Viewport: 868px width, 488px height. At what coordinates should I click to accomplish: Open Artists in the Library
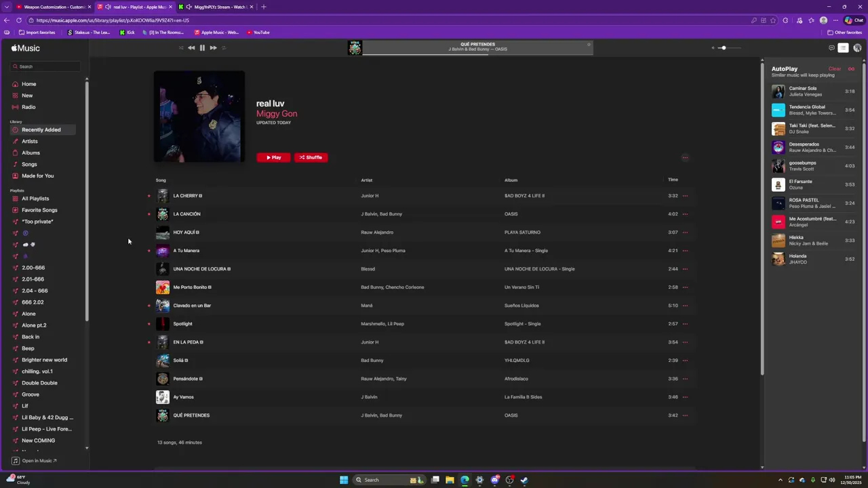[29, 141]
